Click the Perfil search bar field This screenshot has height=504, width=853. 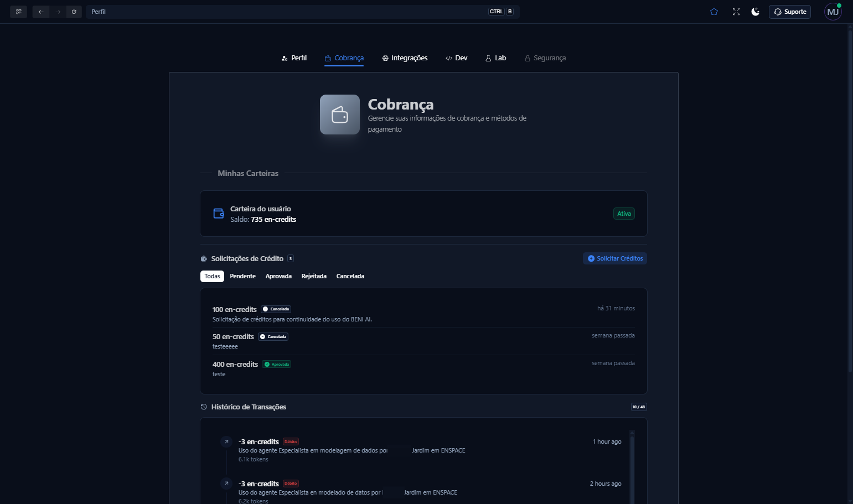click(x=302, y=12)
